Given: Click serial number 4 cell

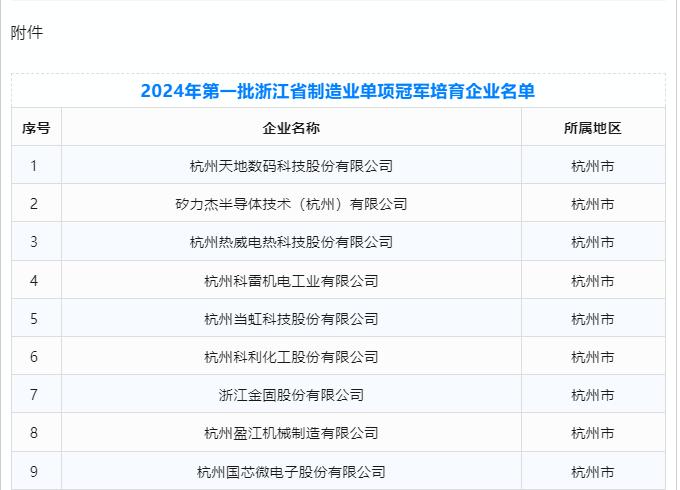Looking at the screenshot, I should tap(34, 281).
